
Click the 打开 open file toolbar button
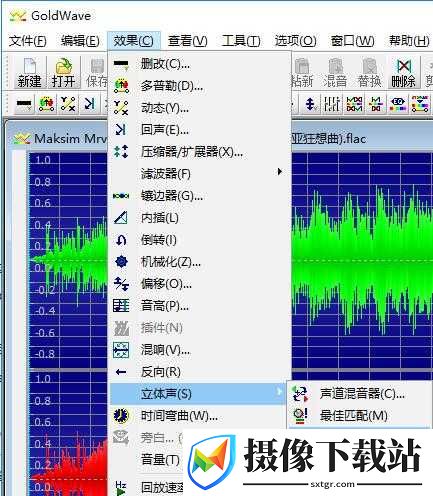coord(63,73)
